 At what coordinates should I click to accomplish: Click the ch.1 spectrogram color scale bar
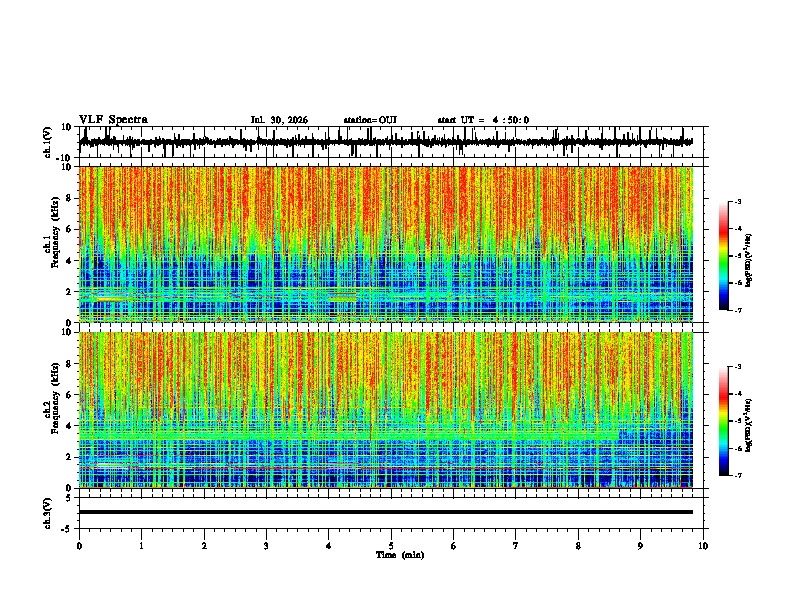(x=723, y=256)
